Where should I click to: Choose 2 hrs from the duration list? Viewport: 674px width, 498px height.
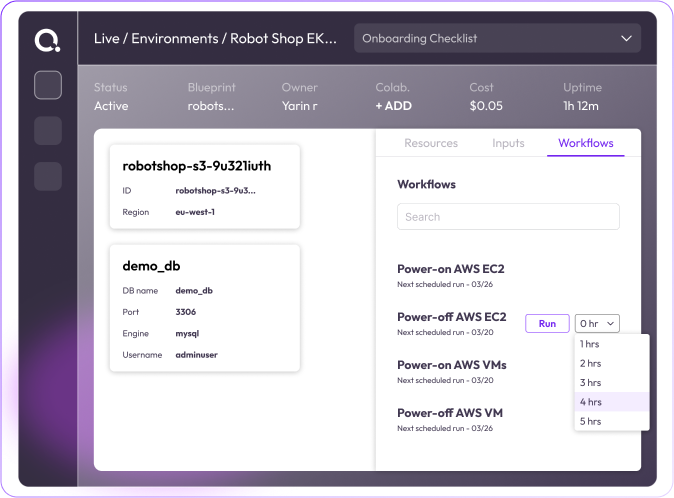(590, 363)
